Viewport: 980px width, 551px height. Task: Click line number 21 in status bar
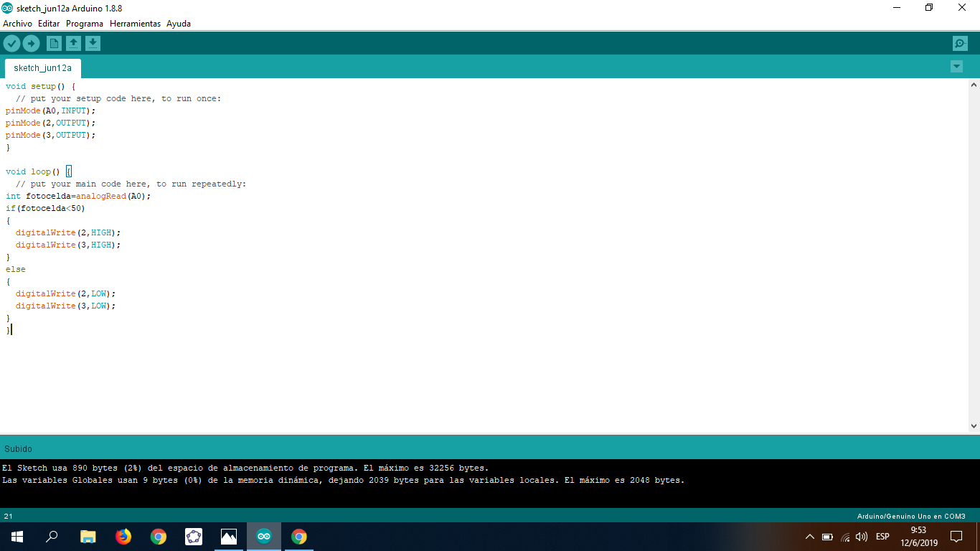tap(8, 516)
